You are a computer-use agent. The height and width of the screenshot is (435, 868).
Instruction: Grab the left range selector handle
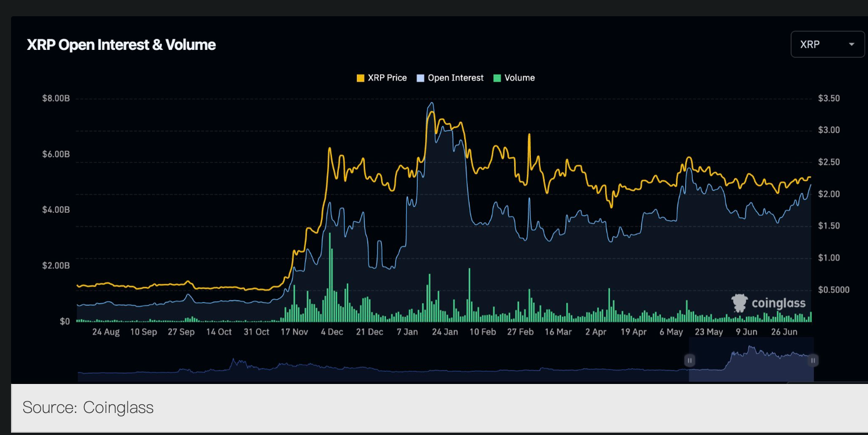click(x=689, y=361)
